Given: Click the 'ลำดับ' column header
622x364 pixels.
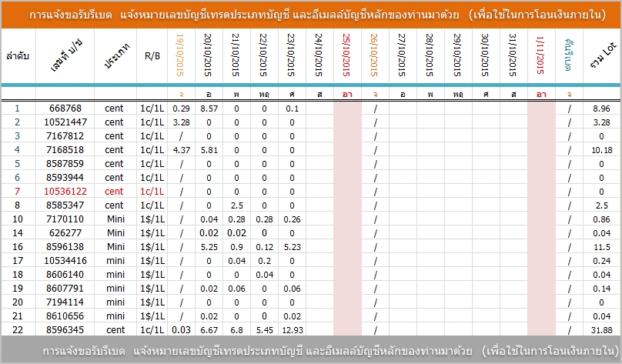Looking at the screenshot, I should [18, 56].
